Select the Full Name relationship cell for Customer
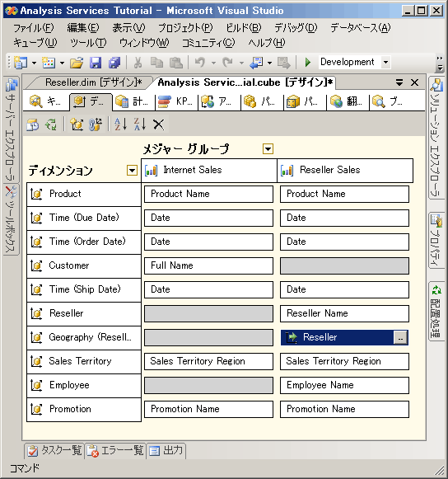448x479 pixels. (208, 265)
